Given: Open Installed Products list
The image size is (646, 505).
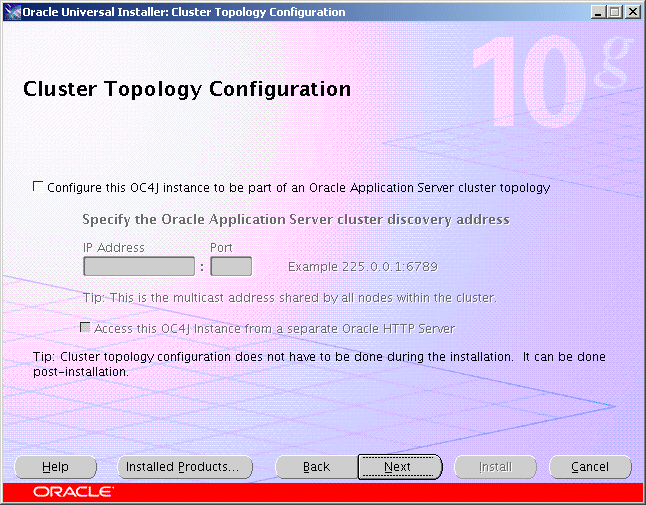Looking at the screenshot, I should point(185,467).
